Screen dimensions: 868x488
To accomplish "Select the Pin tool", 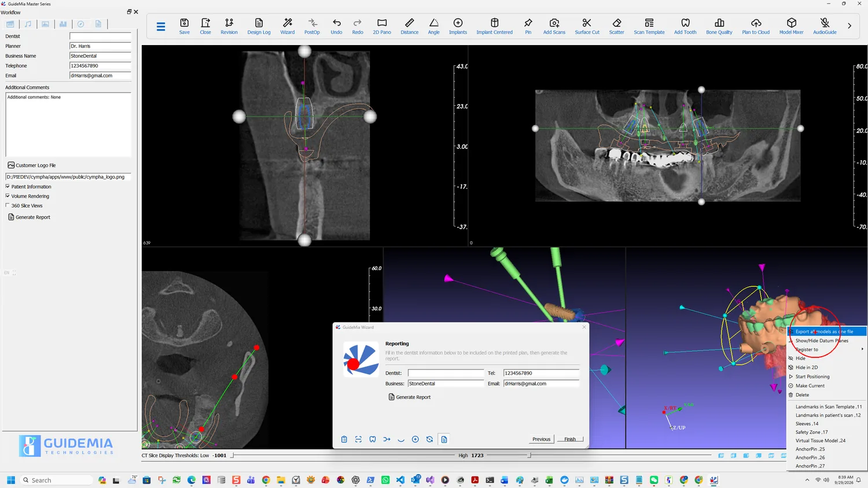I will click(528, 26).
